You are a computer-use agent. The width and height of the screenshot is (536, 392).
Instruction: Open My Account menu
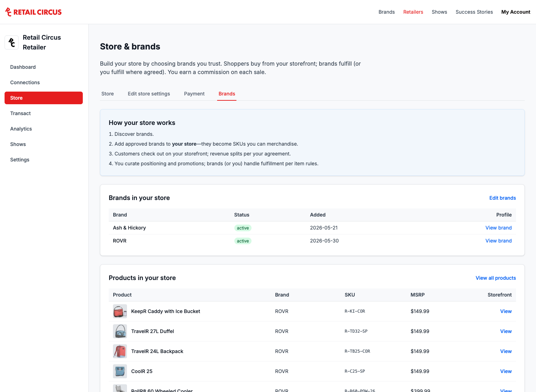point(516,12)
